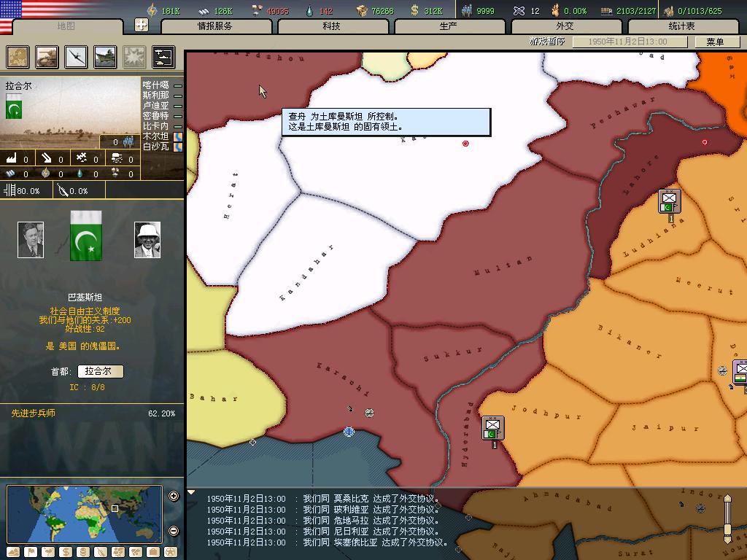Screen dimensions: 747x560
Task: Click the metal resource icon in top bar
Action: click(x=204, y=10)
